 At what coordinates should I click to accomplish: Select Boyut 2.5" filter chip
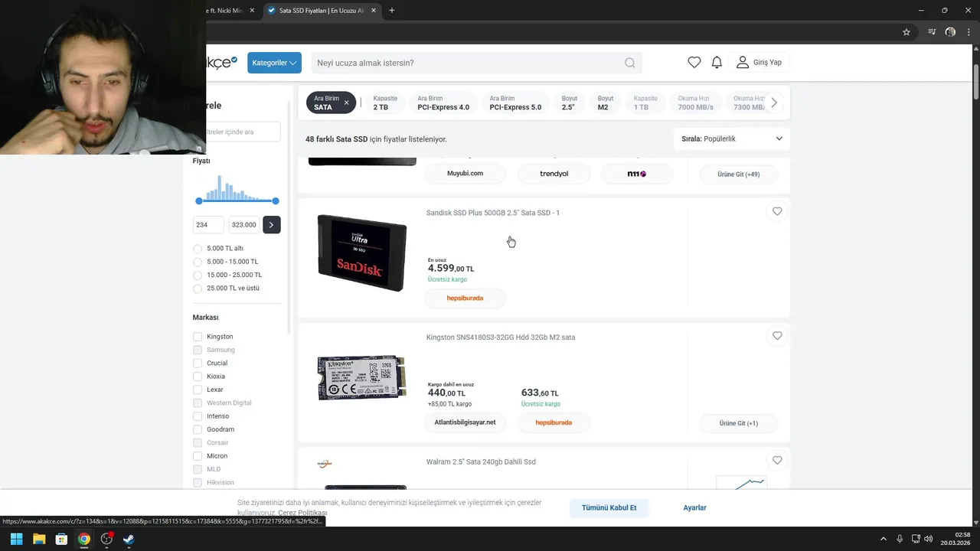coord(569,103)
